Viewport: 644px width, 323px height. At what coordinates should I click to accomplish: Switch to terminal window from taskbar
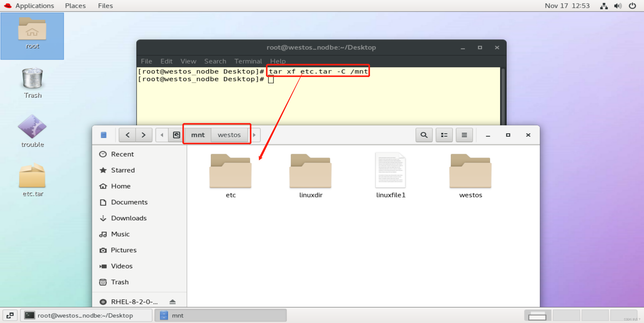86,315
